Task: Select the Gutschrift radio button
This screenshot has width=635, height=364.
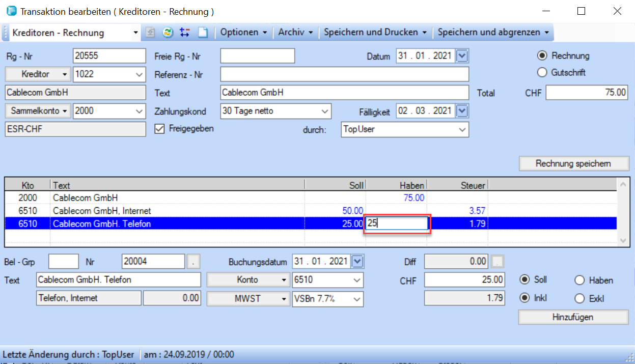Action: (x=542, y=72)
